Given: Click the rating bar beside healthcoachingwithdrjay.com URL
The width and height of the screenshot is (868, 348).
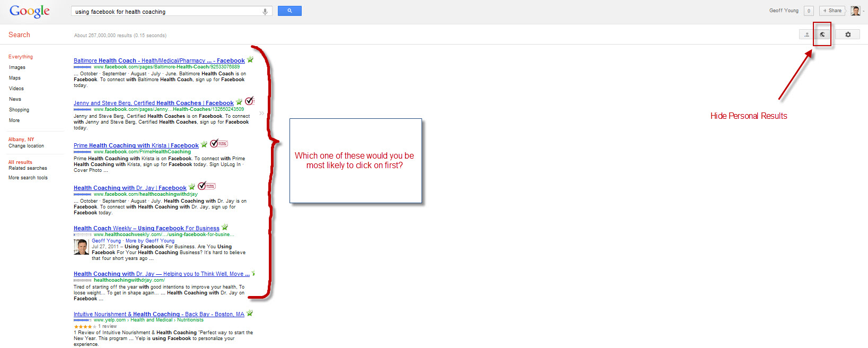Looking at the screenshot, I should 82,281.
